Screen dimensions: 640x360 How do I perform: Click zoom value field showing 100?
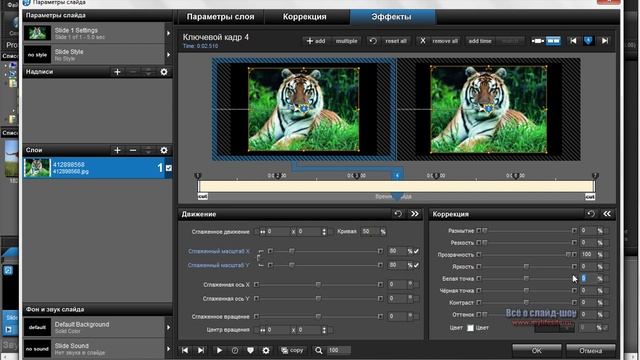(338, 350)
